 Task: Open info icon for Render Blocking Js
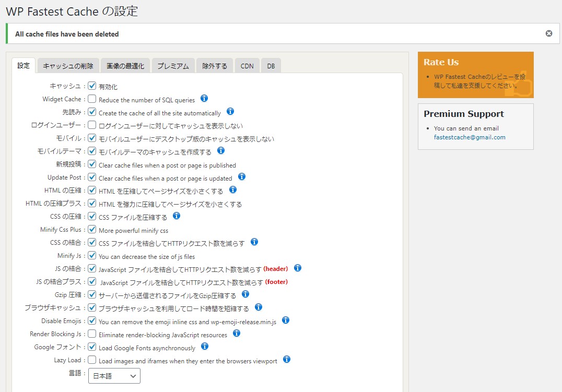pos(237,333)
